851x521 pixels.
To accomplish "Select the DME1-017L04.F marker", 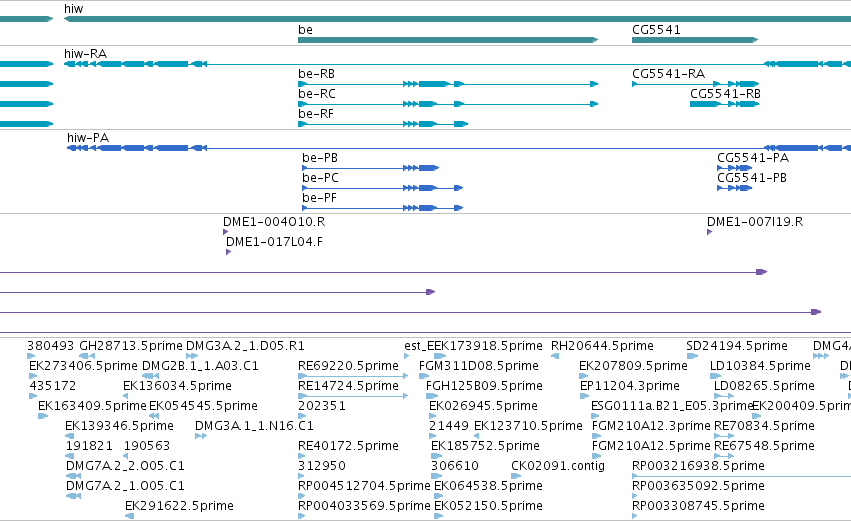I will [x=228, y=252].
